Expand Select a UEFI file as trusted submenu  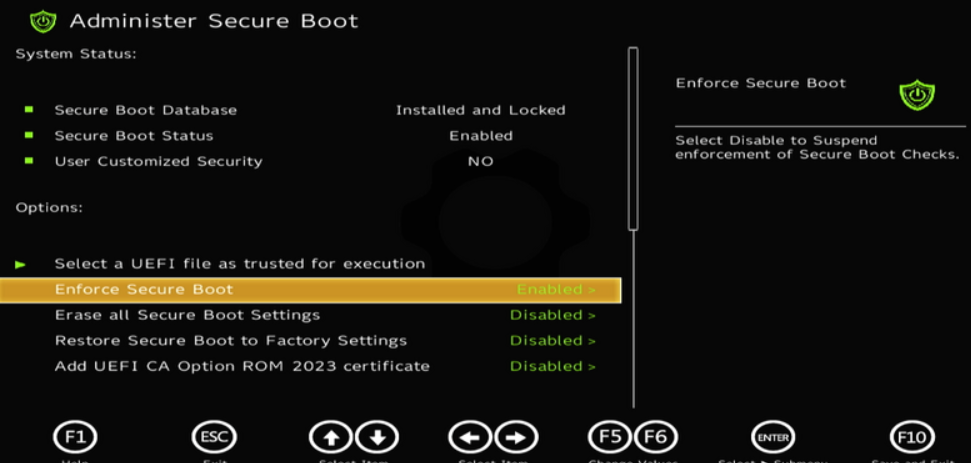coord(239,264)
